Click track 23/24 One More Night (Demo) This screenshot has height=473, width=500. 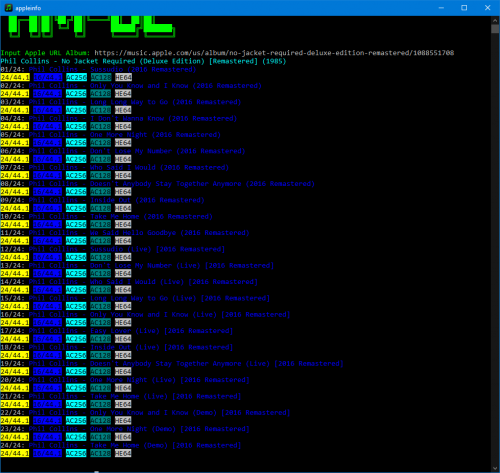125,429
